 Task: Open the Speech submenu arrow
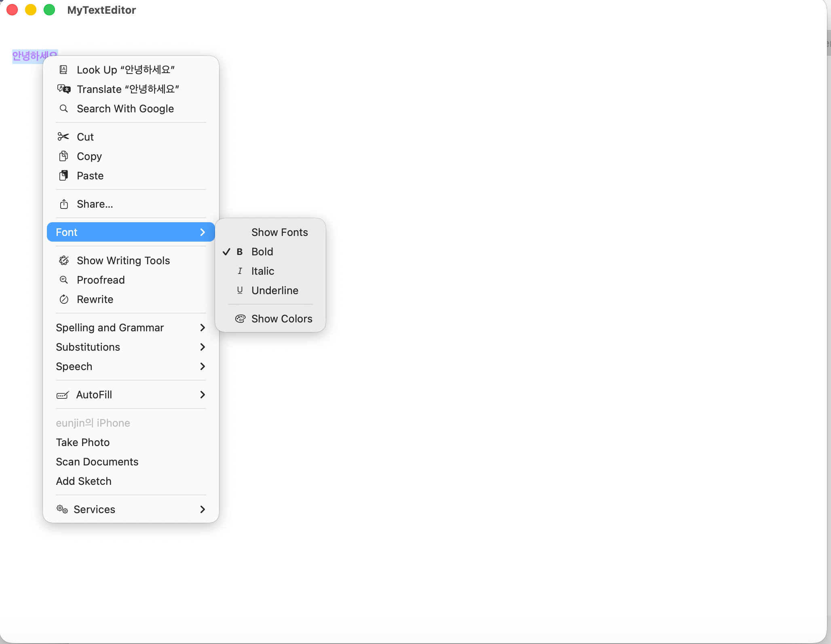coord(202,366)
